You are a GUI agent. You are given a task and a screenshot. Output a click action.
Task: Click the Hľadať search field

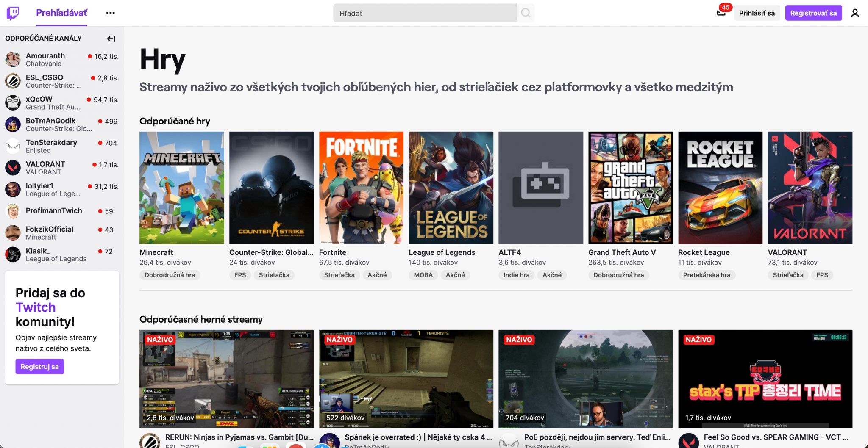pyautogui.click(x=425, y=13)
